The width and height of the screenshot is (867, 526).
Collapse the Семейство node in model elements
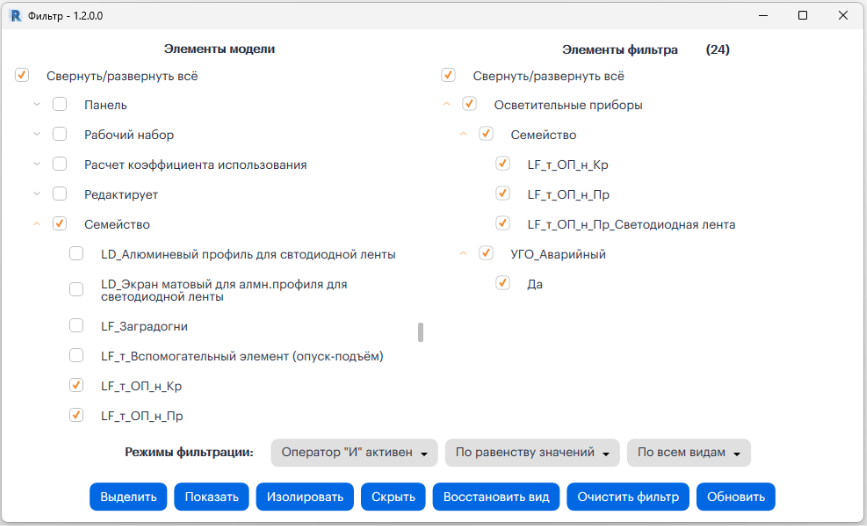click(x=37, y=224)
